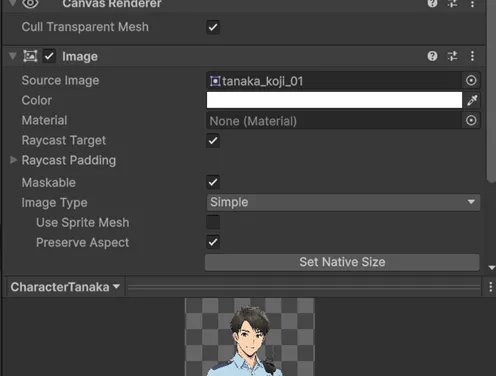
Task: Uncheck the Maskable checkbox
Action: [x=213, y=182]
